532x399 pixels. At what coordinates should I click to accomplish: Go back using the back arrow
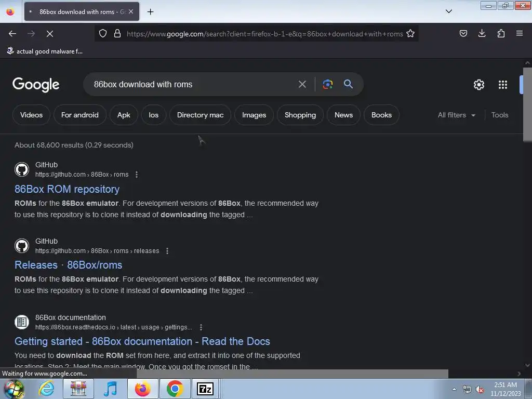click(x=12, y=34)
